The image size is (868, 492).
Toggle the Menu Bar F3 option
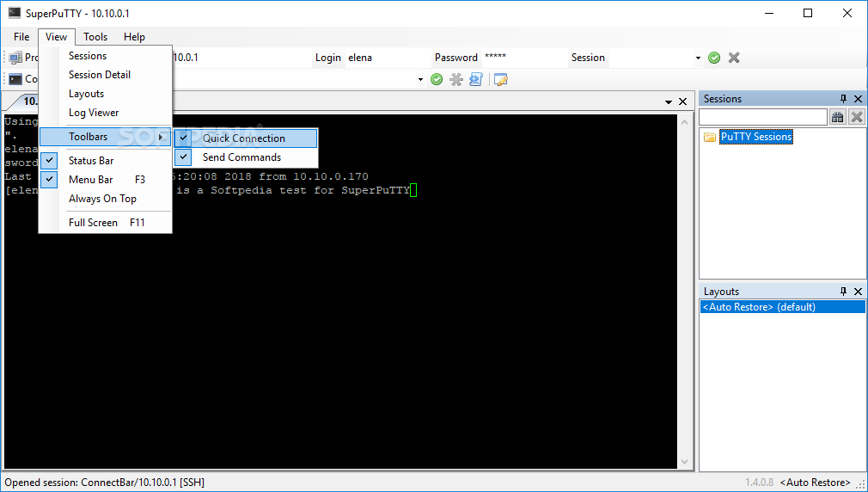[x=105, y=180]
